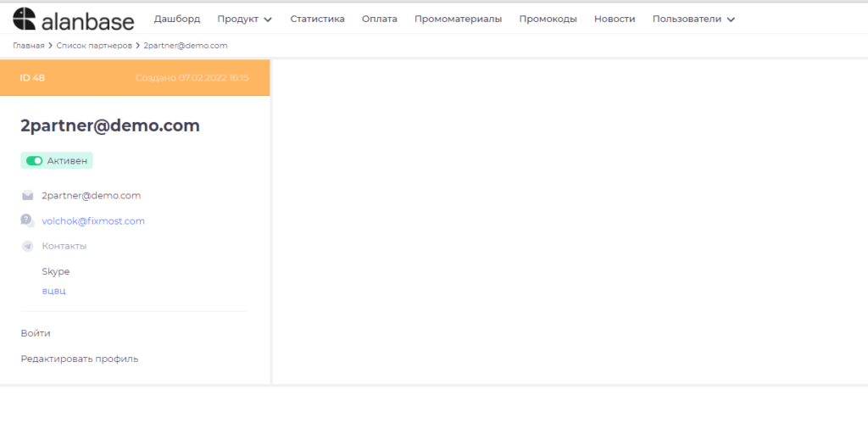
Task: Click the Контакты label
Action: click(x=64, y=246)
